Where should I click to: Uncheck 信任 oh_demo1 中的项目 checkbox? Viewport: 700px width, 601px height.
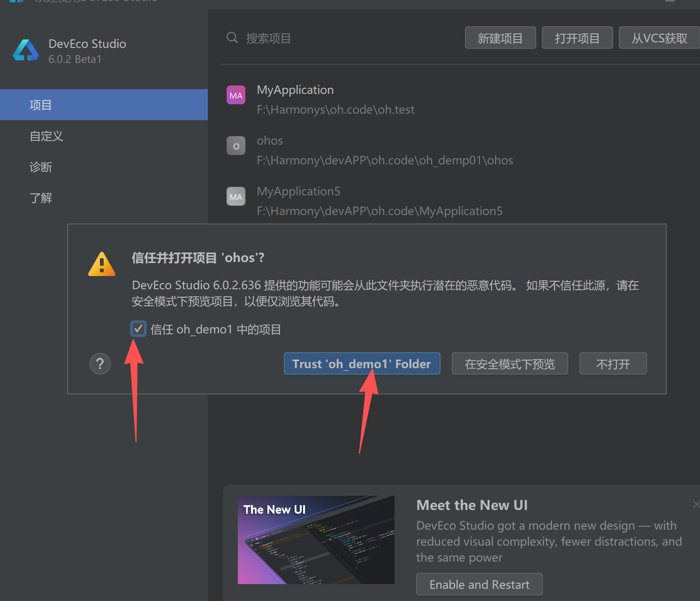pyautogui.click(x=138, y=328)
